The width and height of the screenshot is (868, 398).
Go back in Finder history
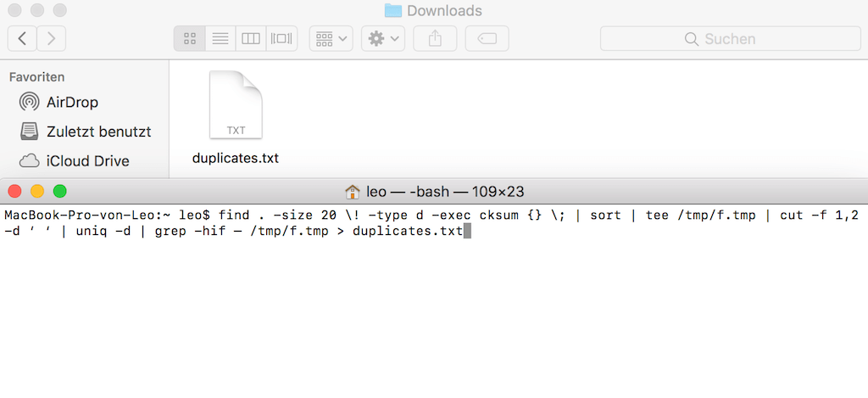coord(22,38)
